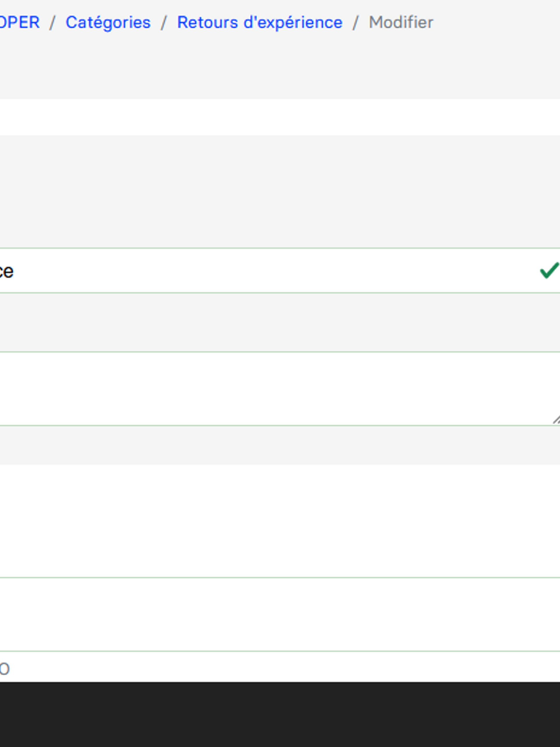
Task: Open the Catégories breadcrumb link
Action: pos(108,23)
